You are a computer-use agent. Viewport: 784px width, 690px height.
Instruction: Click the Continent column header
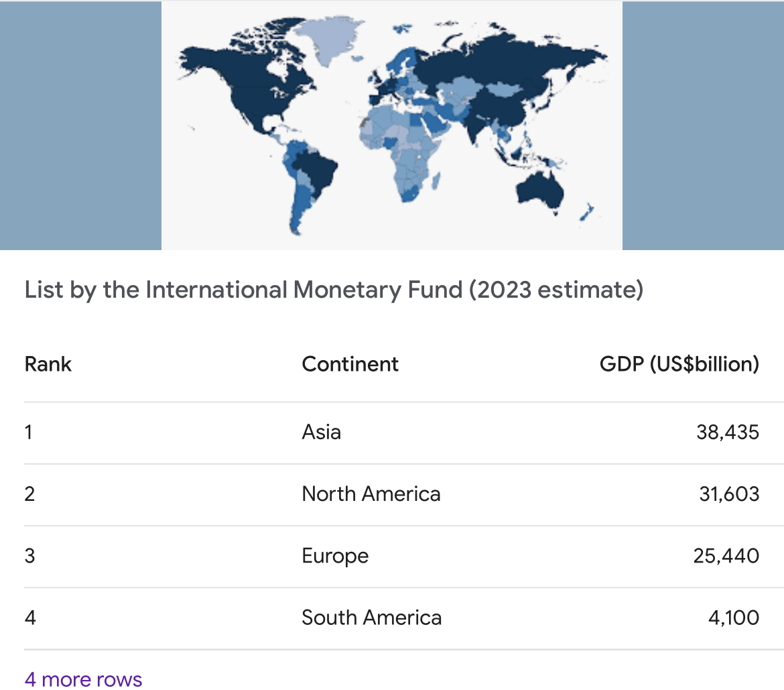pyautogui.click(x=350, y=363)
